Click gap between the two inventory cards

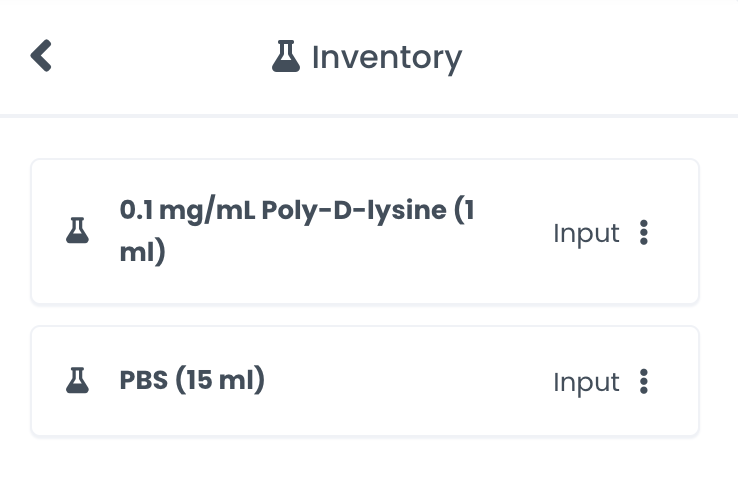coord(364,315)
